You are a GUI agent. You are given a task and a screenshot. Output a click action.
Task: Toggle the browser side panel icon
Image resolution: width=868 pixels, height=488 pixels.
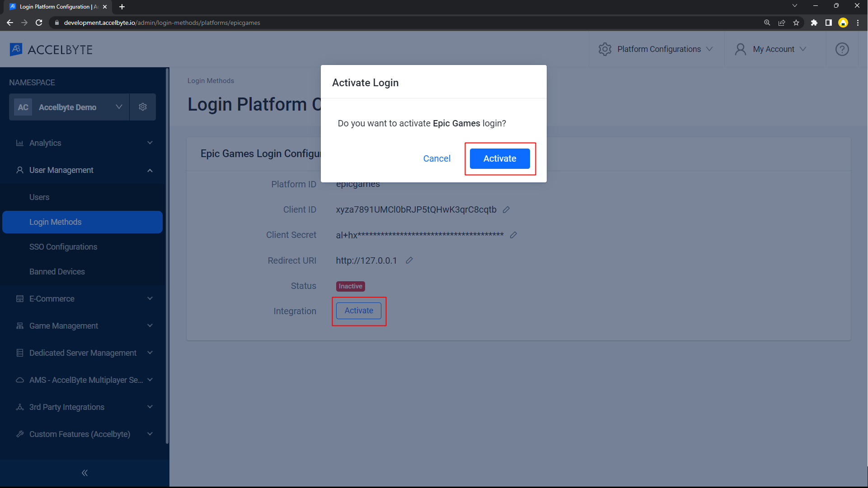coord(829,23)
